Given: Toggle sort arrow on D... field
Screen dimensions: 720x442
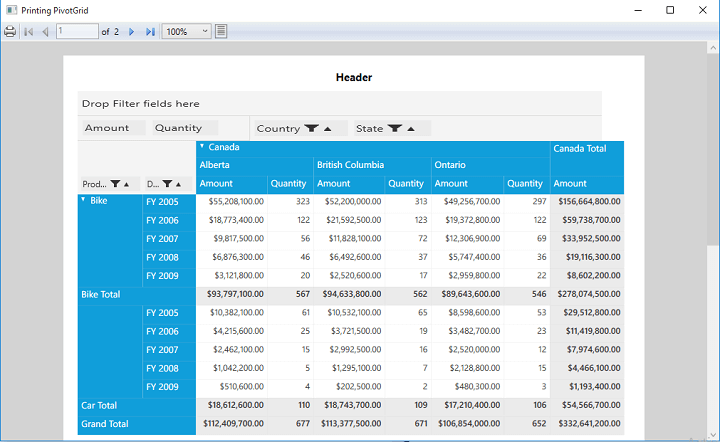Looking at the screenshot, I should coord(179,185).
